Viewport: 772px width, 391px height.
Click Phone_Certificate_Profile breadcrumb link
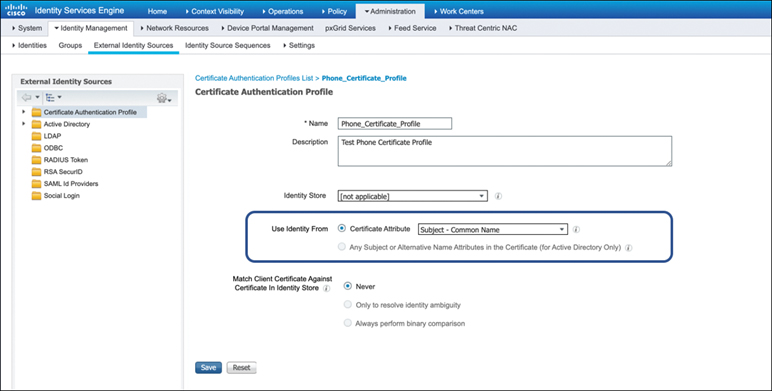pos(364,78)
